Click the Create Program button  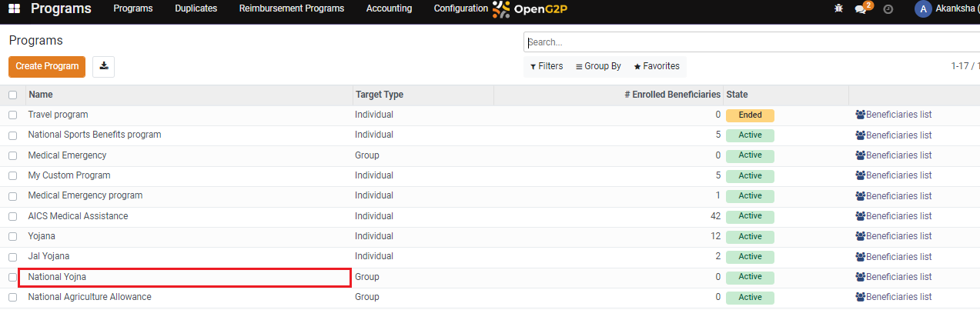[x=47, y=67]
